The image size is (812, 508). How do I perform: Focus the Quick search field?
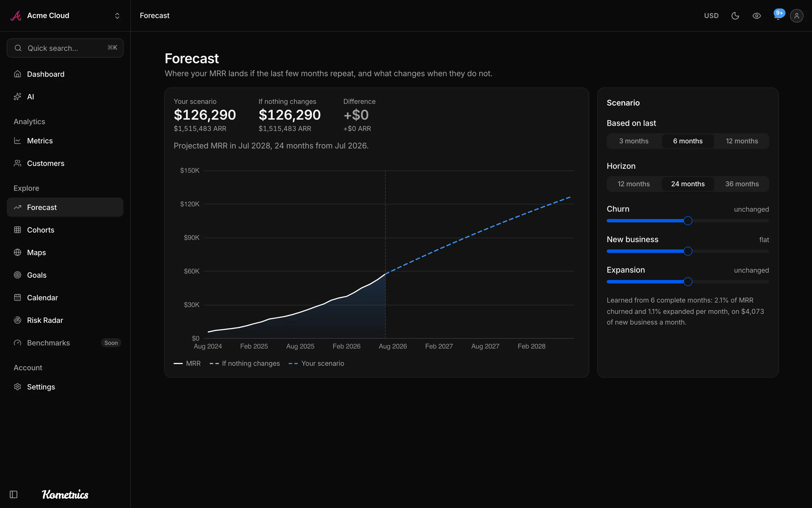click(65, 48)
